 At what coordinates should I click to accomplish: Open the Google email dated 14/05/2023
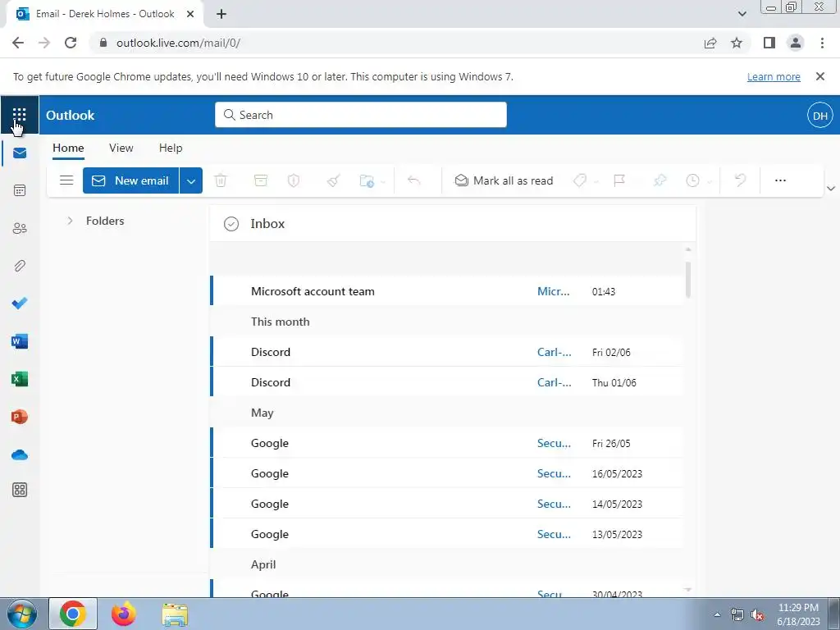(447, 504)
